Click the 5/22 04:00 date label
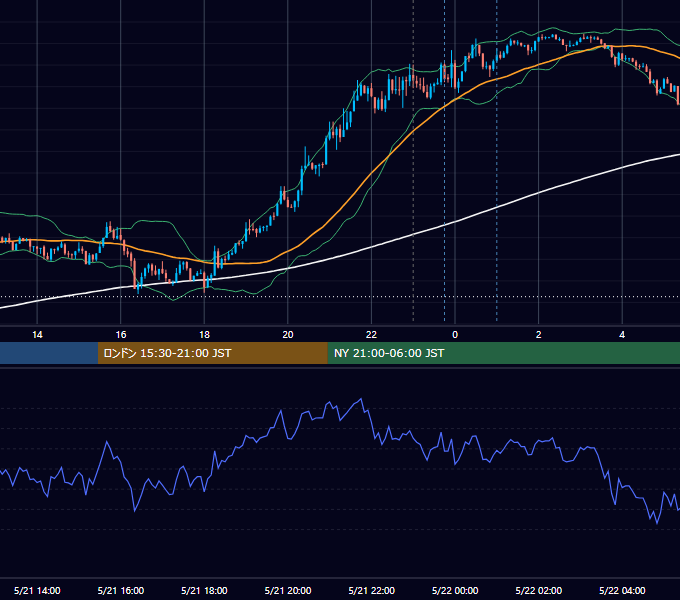The width and height of the screenshot is (680, 600). 622,590
